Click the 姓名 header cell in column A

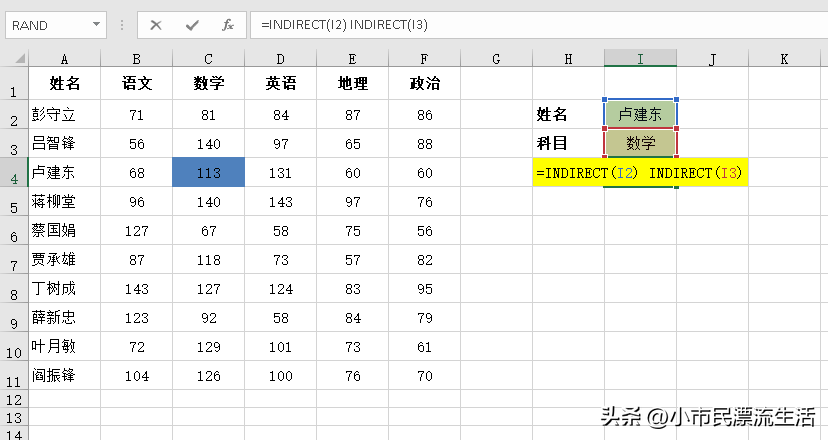click(x=64, y=83)
